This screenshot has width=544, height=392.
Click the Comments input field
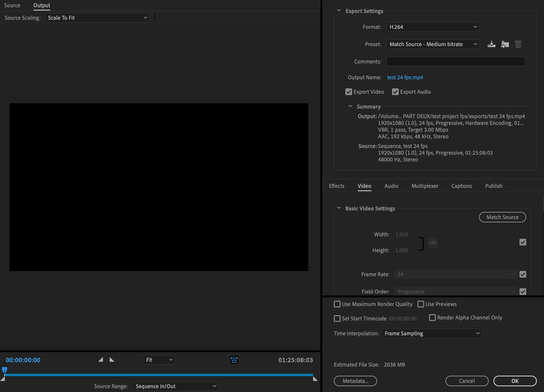(455, 61)
